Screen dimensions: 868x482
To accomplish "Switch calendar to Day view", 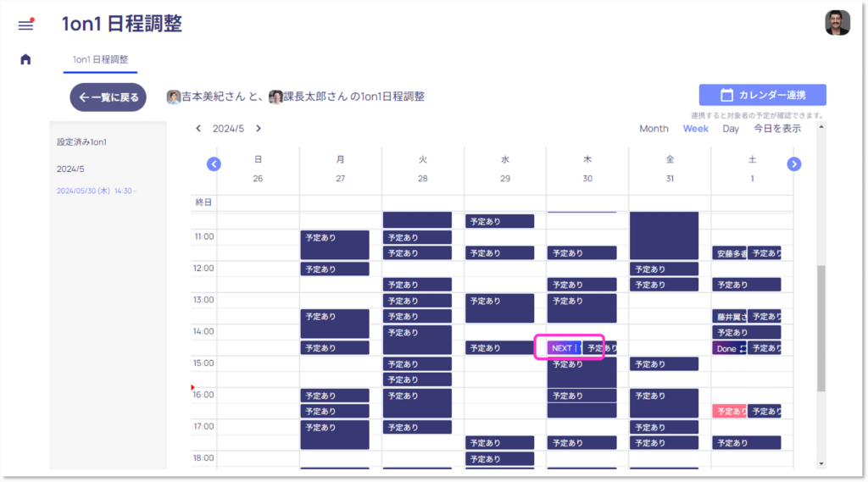I will [x=730, y=129].
